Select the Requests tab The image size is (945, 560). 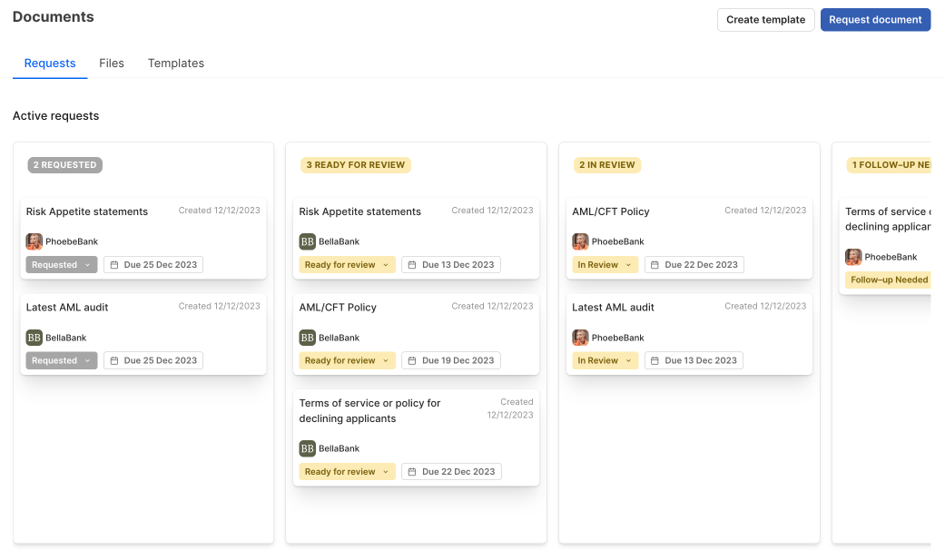pyautogui.click(x=50, y=64)
